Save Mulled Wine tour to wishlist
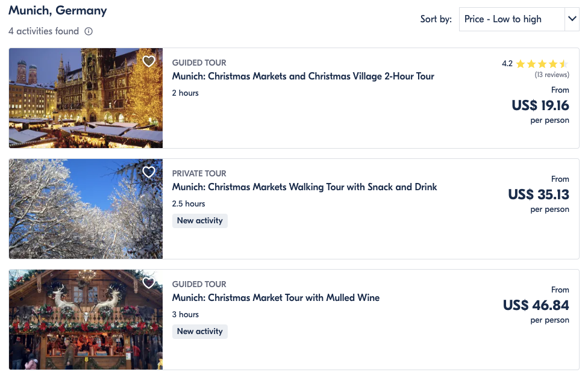The width and height of the screenshot is (588, 378). (x=149, y=283)
